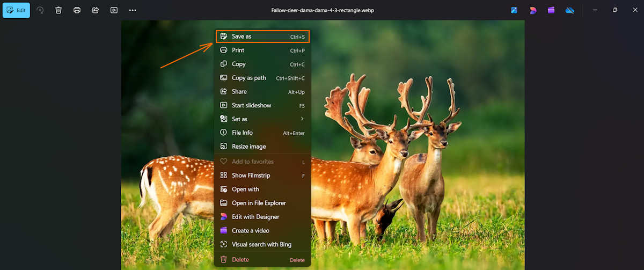This screenshot has width=644, height=270.
Task: Toggle Show Filmstrip menu entry
Action: click(x=262, y=176)
